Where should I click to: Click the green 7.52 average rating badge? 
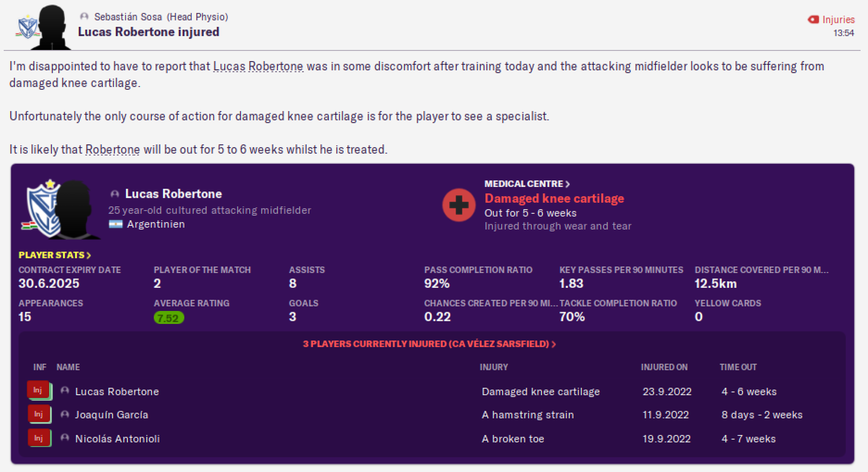point(169,318)
